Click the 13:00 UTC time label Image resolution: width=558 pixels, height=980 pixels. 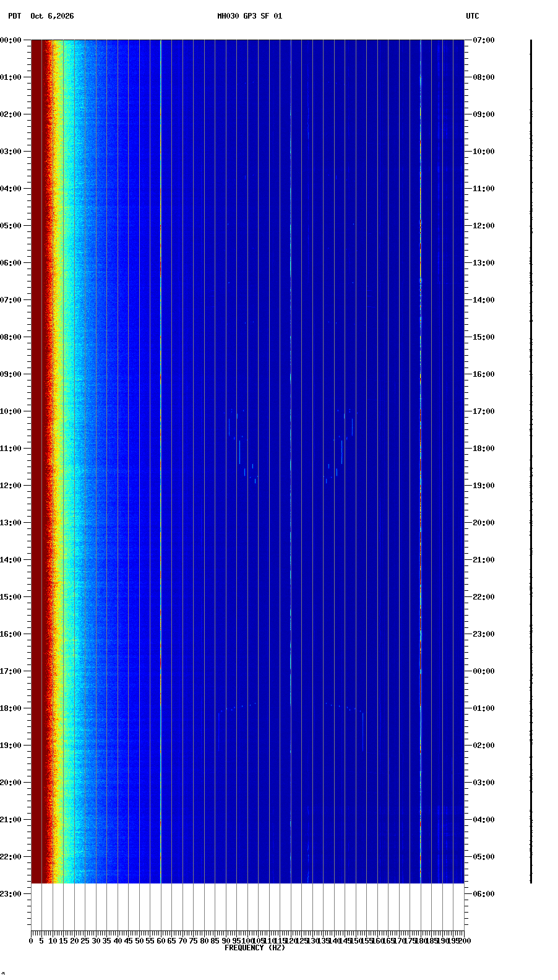[484, 263]
